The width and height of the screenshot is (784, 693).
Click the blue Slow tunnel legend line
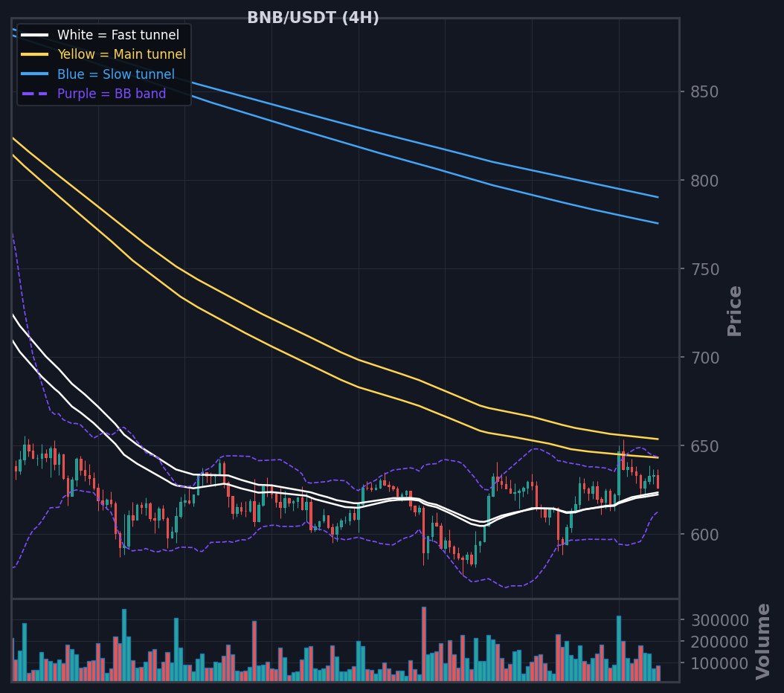34,74
